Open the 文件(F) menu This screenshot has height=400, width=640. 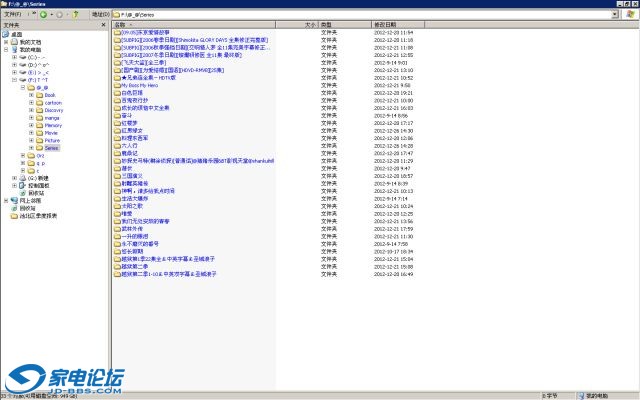coord(9,15)
